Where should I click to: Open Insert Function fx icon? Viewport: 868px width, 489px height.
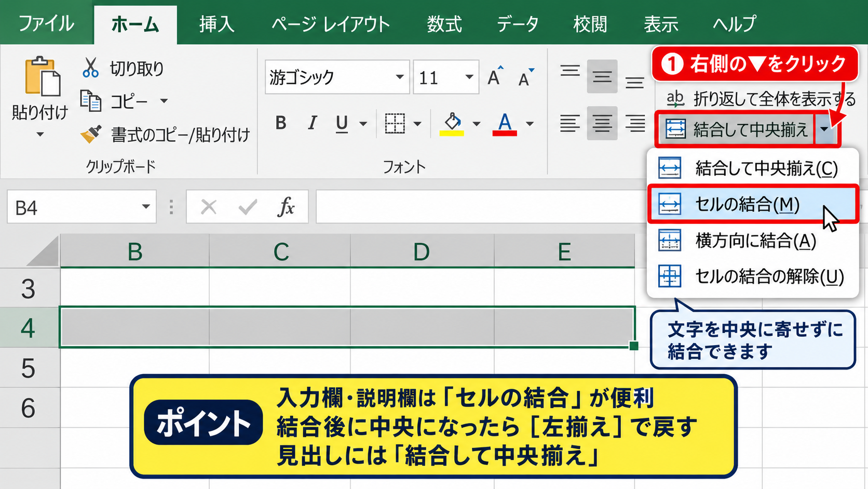coord(286,207)
